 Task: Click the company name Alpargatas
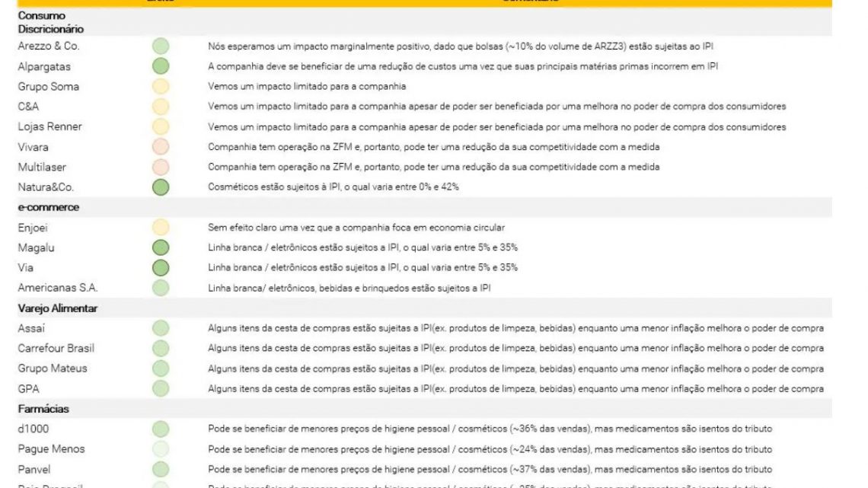(x=44, y=66)
